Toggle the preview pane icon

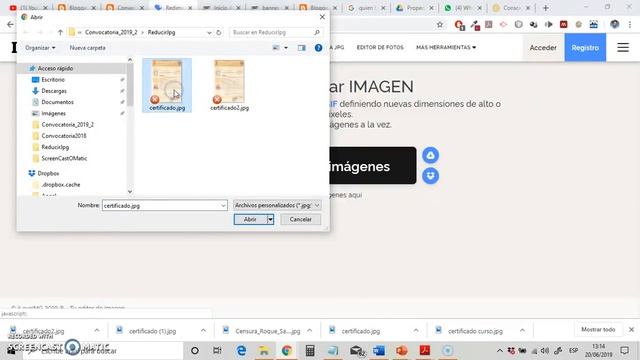(x=302, y=48)
